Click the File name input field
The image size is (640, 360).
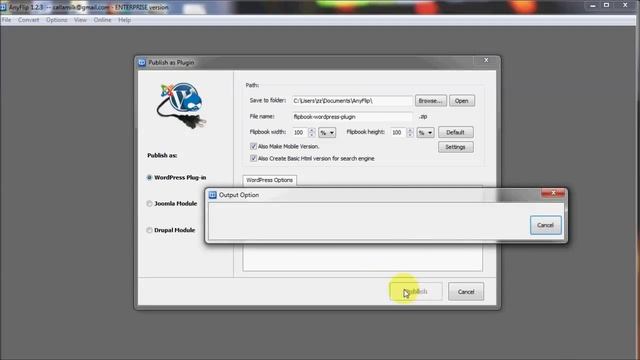point(352,117)
